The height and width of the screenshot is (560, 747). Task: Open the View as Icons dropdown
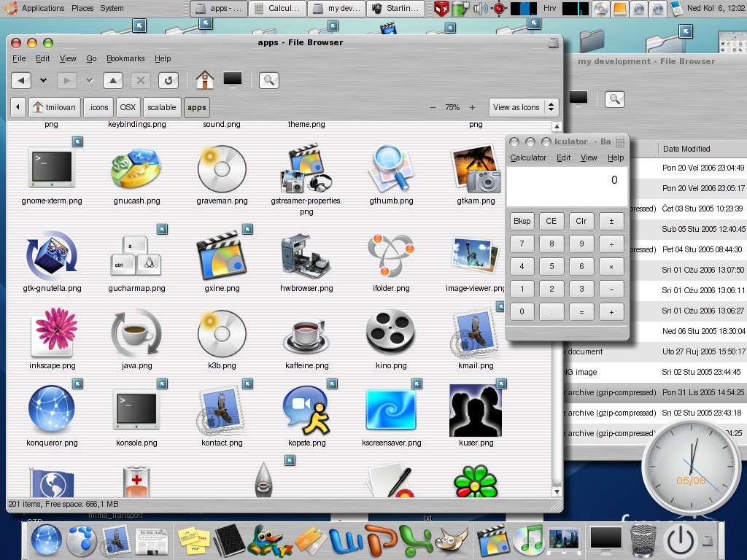click(524, 107)
